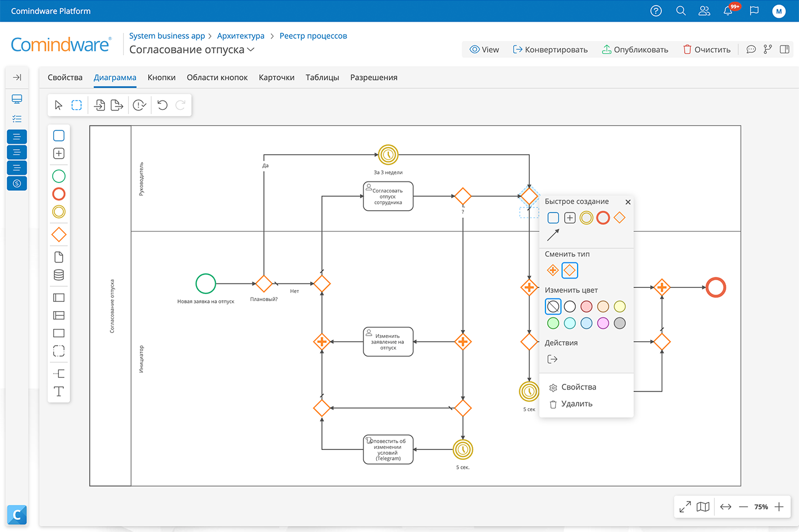Switch to the Области кнопок tab
This screenshot has height=532, width=799.
(217, 78)
